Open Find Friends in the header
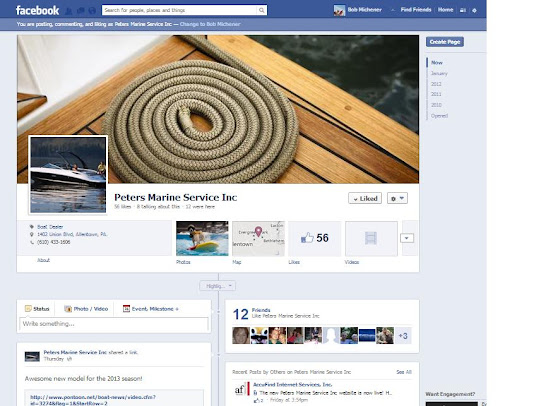The height and width of the screenshot is (406, 541). (x=416, y=10)
